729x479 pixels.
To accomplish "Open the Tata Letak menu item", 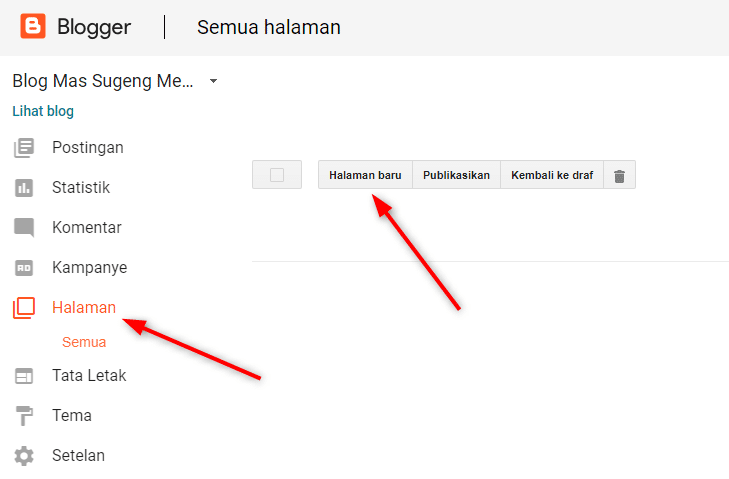I will coord(89,375).
